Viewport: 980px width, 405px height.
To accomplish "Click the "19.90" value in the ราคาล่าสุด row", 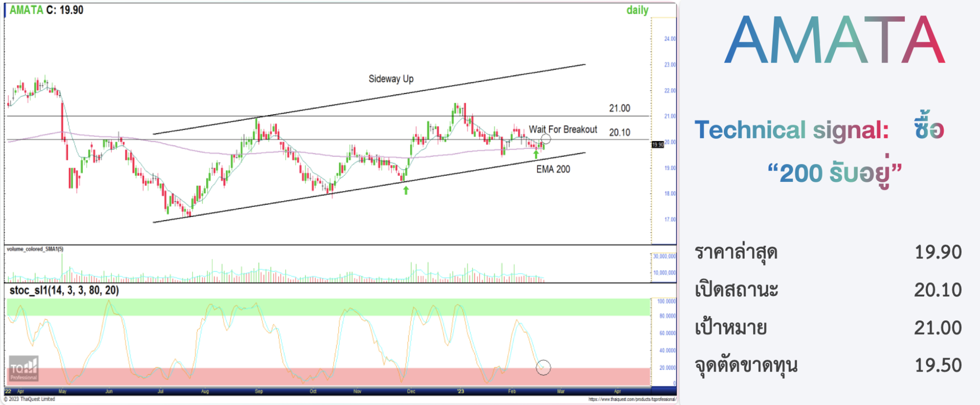I will [938, 252].
